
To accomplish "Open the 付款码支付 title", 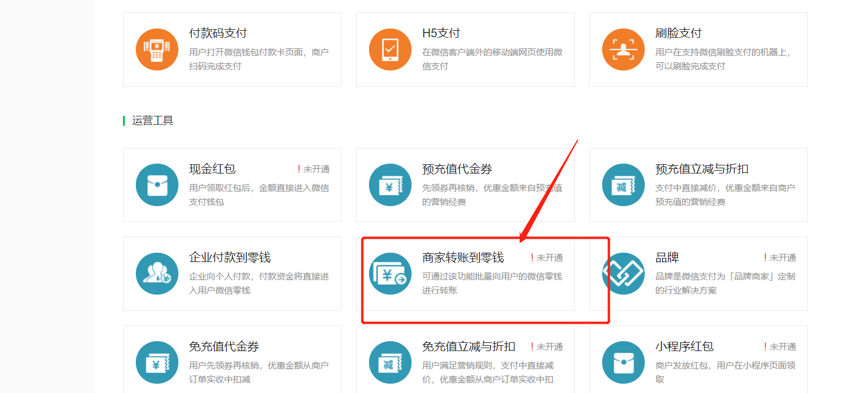I will pyautogui.click(x=218, y=33).
